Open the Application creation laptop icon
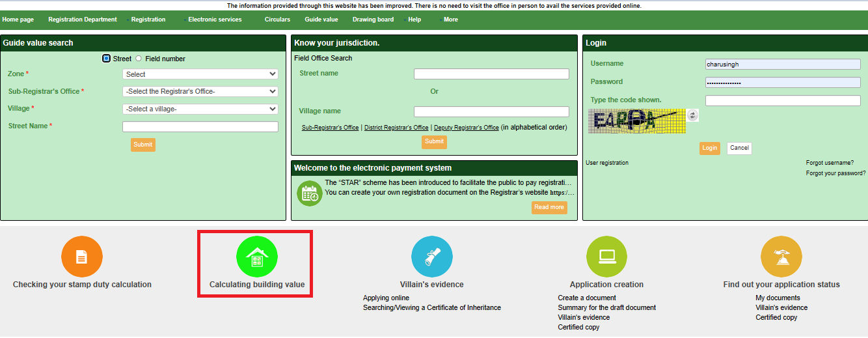This screenshot has width=868, height=338. (606, 257)
